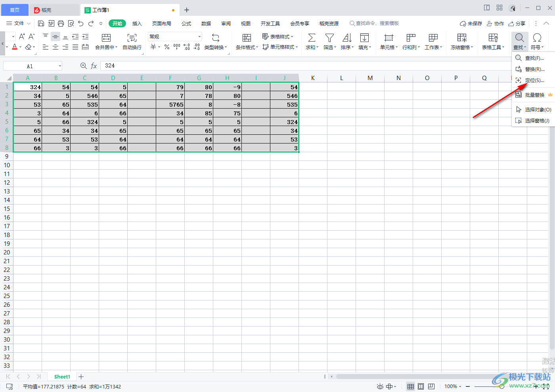Click Merge and Center (合并居中) button

click(106, 42)
